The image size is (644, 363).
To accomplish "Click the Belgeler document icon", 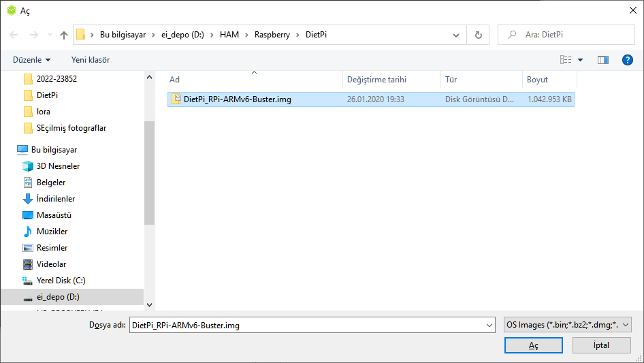I will (28, 183).
